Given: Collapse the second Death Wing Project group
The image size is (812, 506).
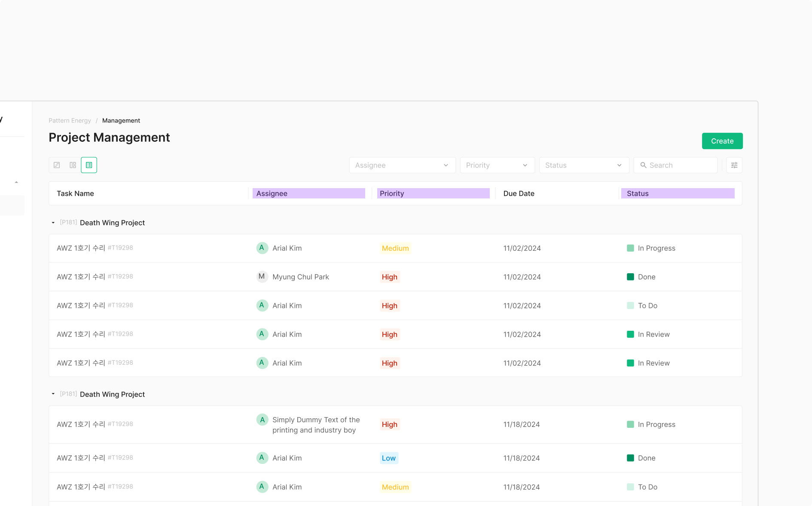Looking at the screenshot, I should click(53, 394).
